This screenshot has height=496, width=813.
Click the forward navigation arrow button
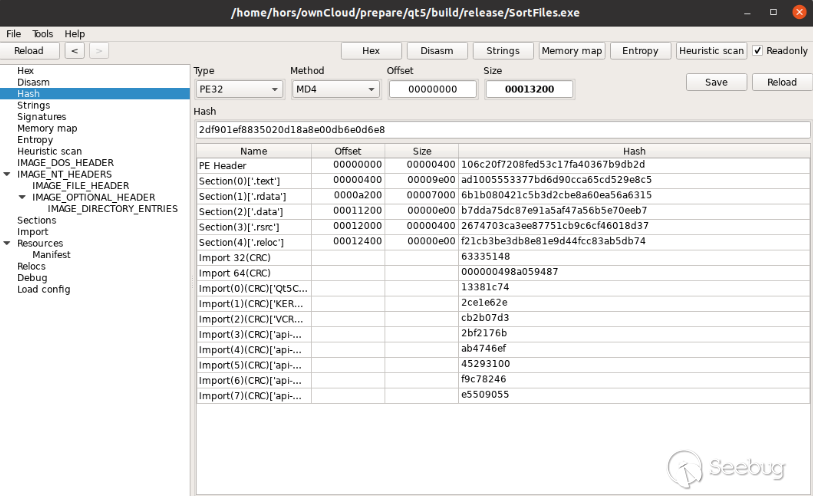99,50
